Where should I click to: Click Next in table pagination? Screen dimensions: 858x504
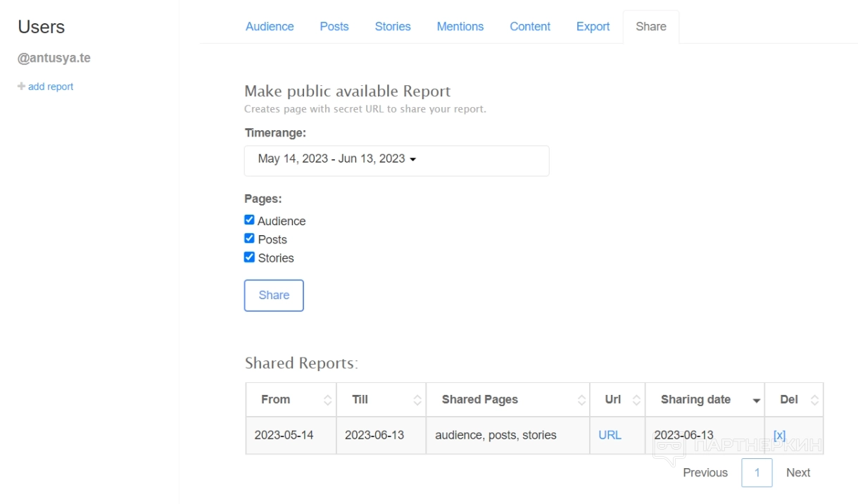click(798, 473)
